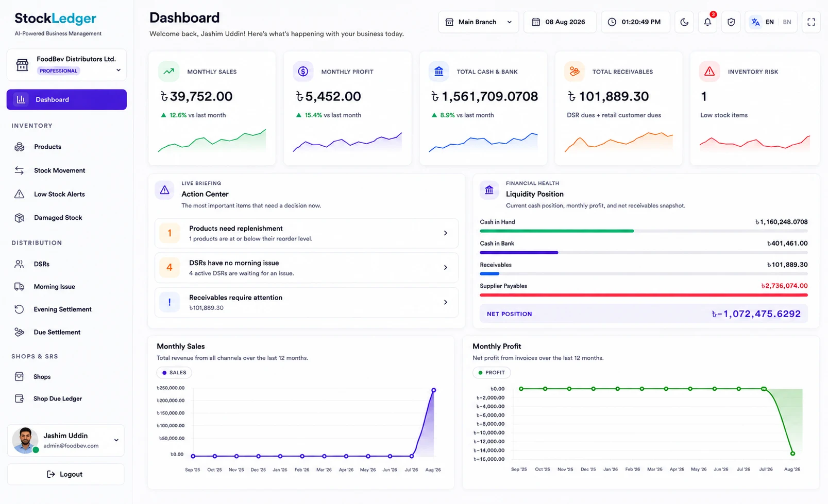Screen dimensions: 828x504
Task: Click the 12.6% vs last month indicator
Action: pos(194,115)
